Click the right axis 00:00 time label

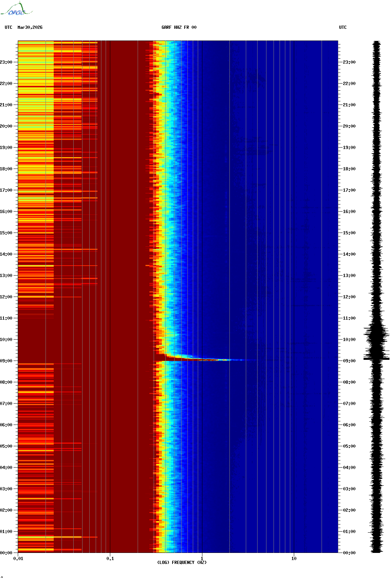(349, 553)
